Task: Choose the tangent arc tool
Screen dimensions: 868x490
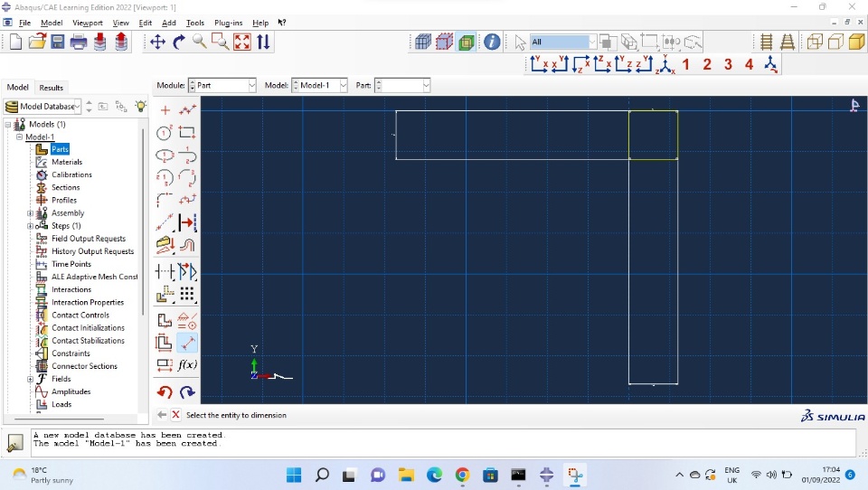Action: (187, 155)
